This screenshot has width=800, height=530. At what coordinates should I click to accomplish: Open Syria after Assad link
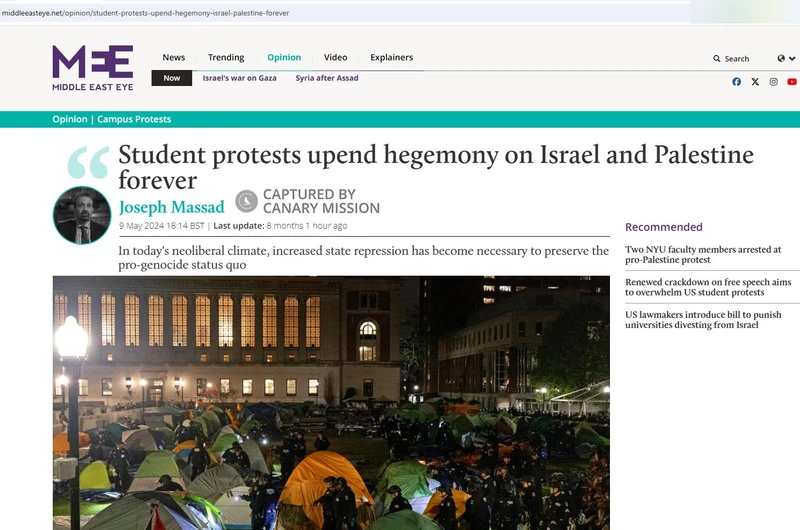[x=327, y=78]
